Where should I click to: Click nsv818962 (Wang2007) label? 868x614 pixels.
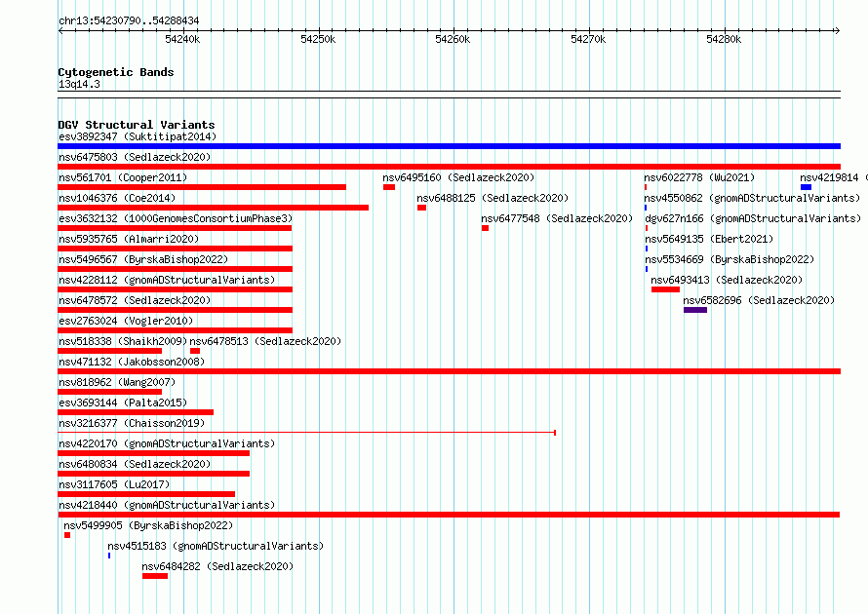[117, 382]
